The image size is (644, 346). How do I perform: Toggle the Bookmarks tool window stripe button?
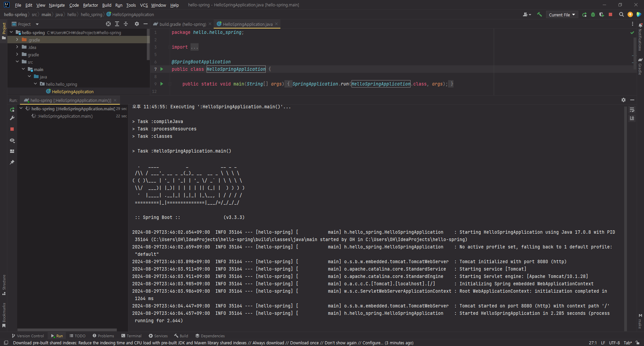tap(4, 315)
